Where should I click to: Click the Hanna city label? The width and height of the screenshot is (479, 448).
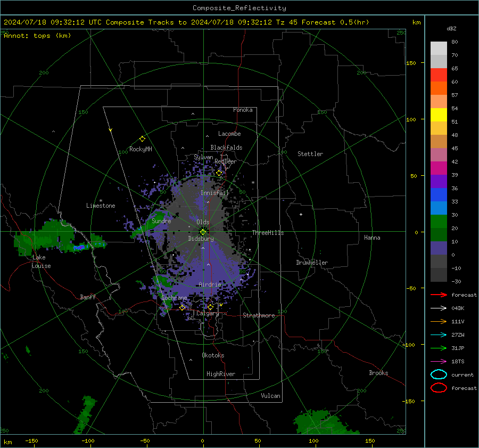372,238
